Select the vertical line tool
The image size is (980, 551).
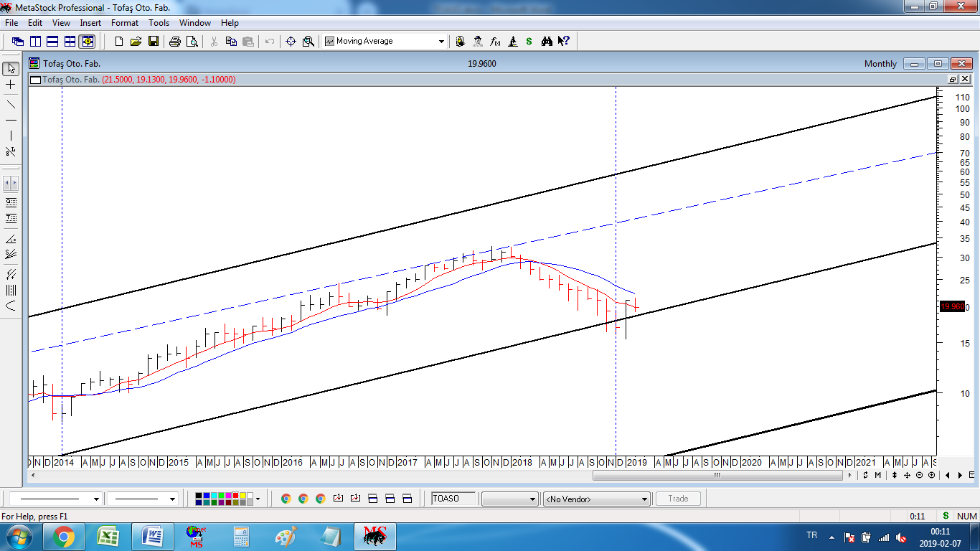(x=11, y=136)
